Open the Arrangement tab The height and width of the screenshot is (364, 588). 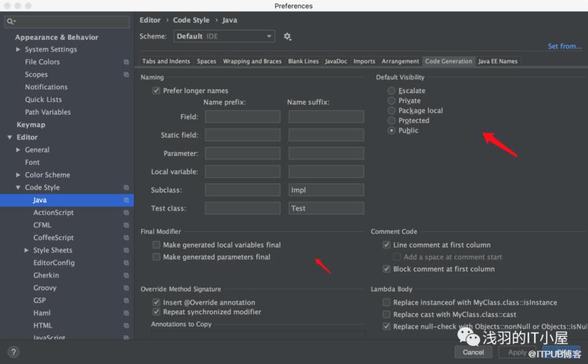point(400,61)
